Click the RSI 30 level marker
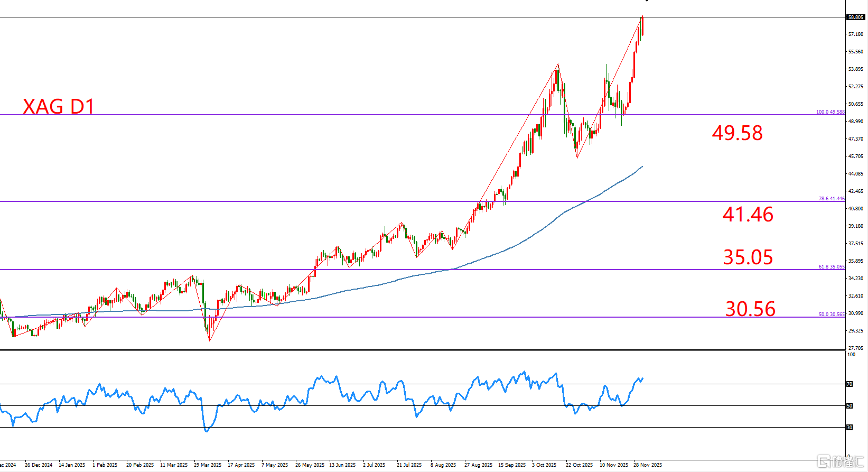This screenshot has height=472, width=868. click(850, 428)
